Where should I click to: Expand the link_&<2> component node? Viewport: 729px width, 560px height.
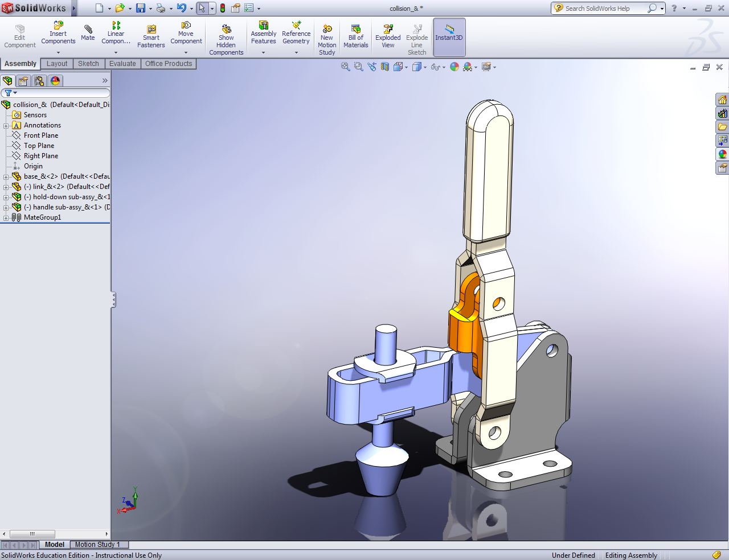[x=6, y=187]
